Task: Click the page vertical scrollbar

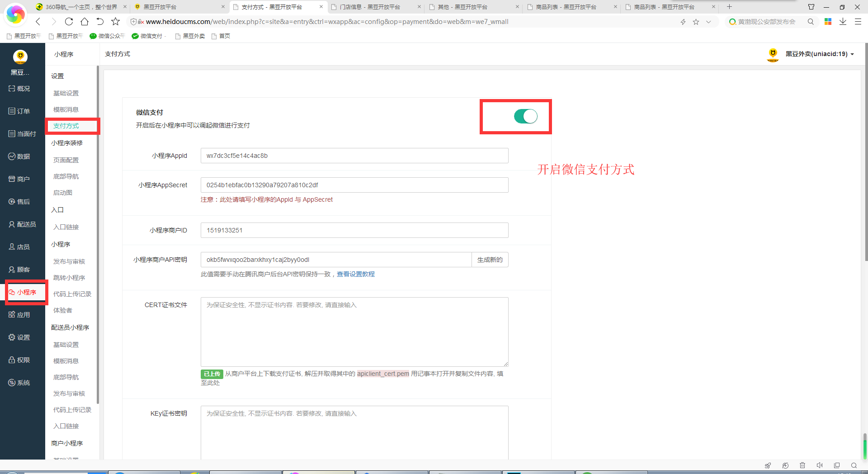Action: [x=865, y=152]
